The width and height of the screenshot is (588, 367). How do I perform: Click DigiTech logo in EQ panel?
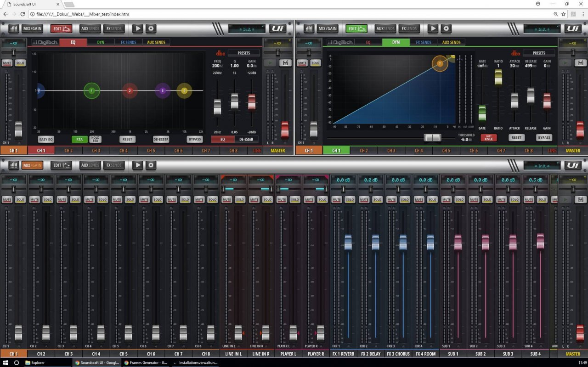click(x=44, y=42)
